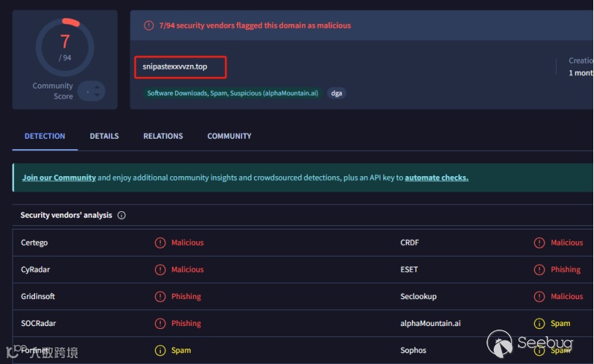This screenshot has width=594, height=364.
Task: Click the Security vendors' analysis heading
Action: pyautogui.click(x=67, y=216)
